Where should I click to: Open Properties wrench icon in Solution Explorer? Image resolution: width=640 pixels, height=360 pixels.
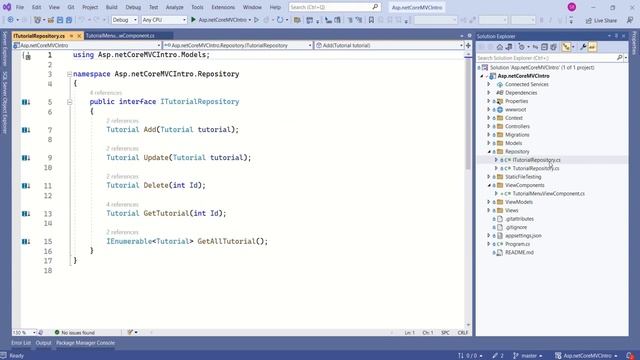point(583,47)
